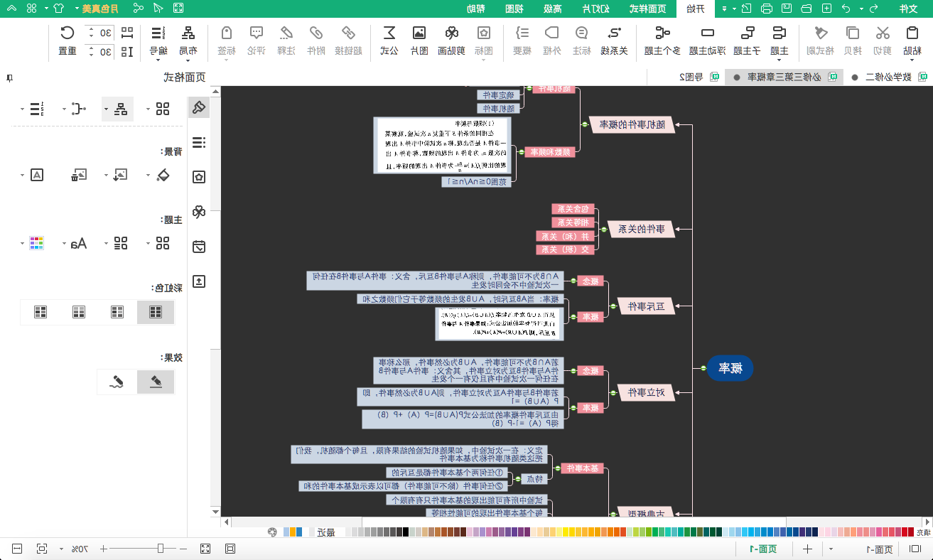
Task: Click the print icon in title bar
Action: (767, 9)
